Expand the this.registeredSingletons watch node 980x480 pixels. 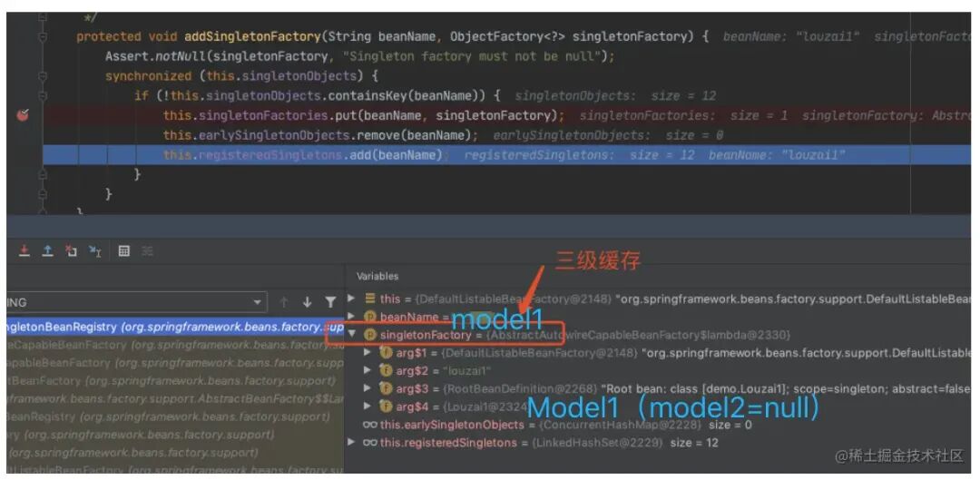[x=352, y=443]
